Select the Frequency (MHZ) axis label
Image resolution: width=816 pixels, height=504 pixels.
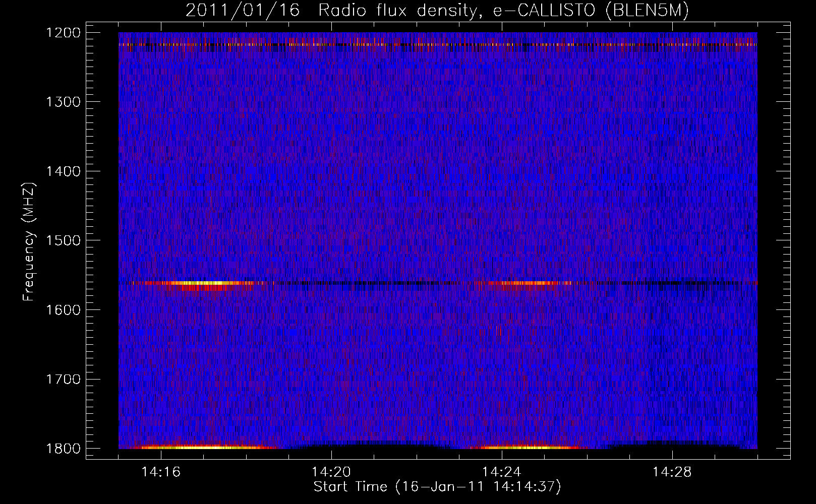[29, 241]
